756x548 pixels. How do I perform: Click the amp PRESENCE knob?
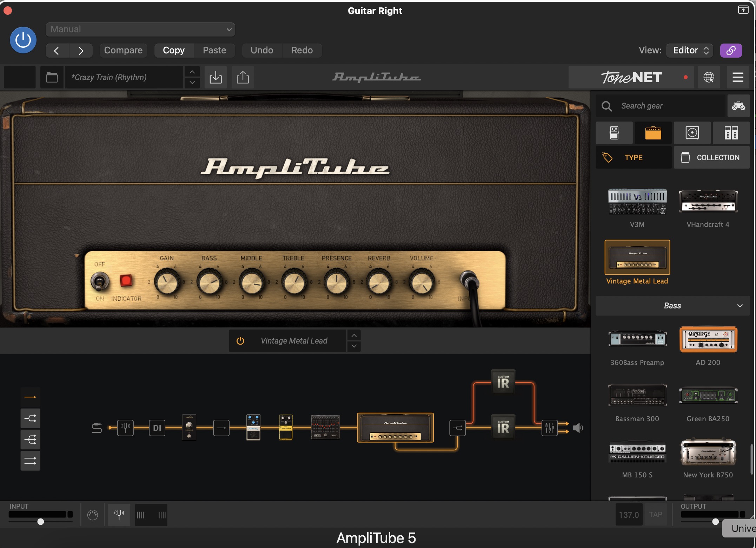click(337, 281)
